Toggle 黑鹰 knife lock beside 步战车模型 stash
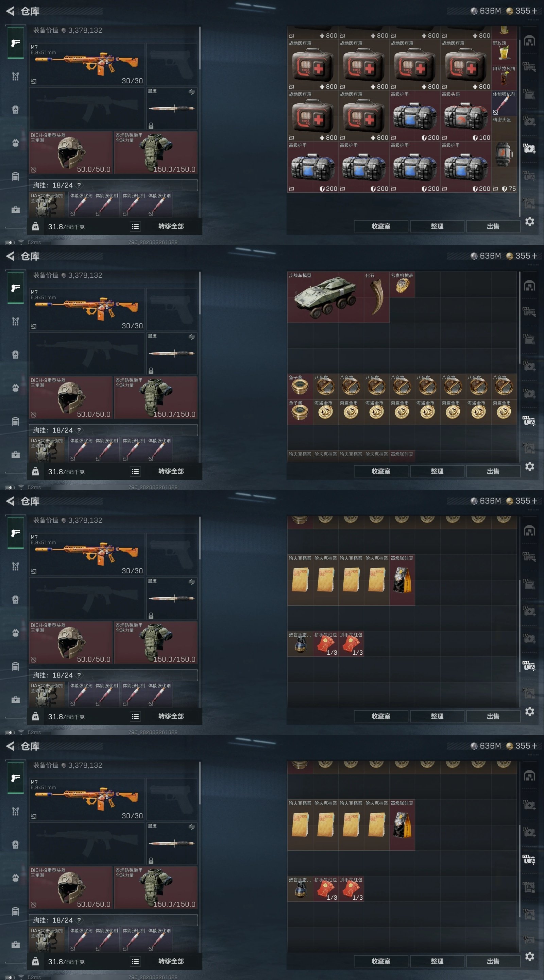Image resolution: width=544 pixels, height=980 pixels. (x=151, y=371)
